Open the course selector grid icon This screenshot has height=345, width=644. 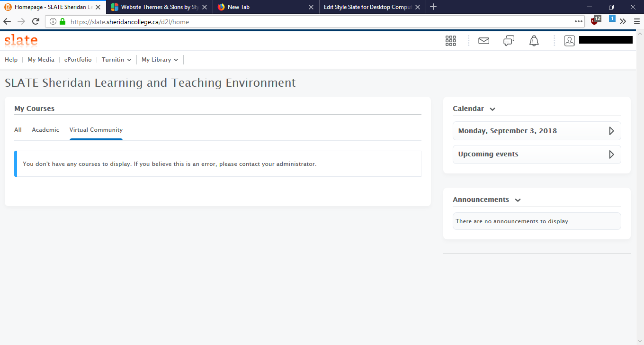451,41
